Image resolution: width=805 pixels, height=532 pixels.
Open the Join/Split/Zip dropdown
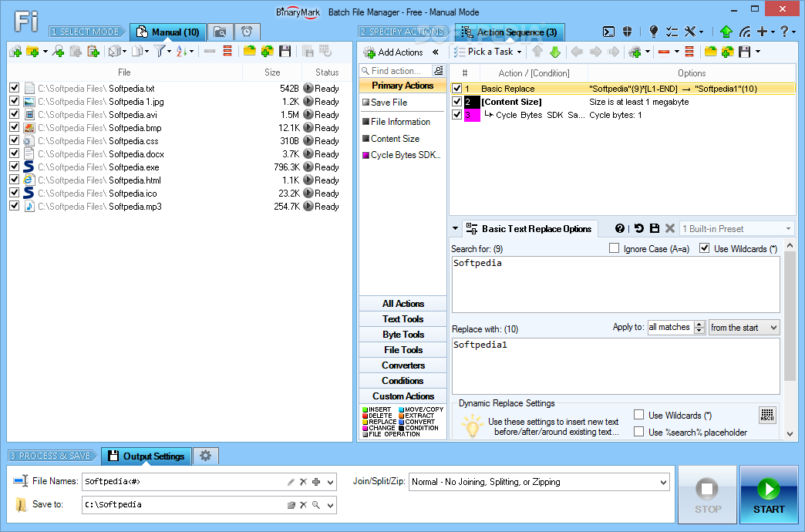pyautogui.click(x=539, y=482)
